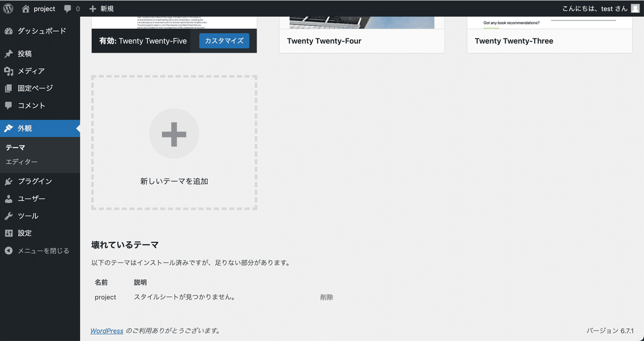The width and height of the screenshot is (644, 341).
Task: Click the Twenty Twenty-Five theme screenshot
Action: pos(174,23)
